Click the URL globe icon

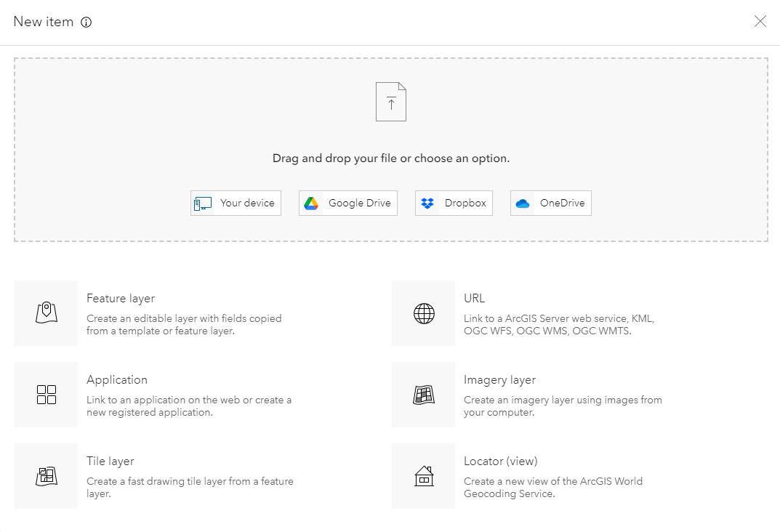424,313
